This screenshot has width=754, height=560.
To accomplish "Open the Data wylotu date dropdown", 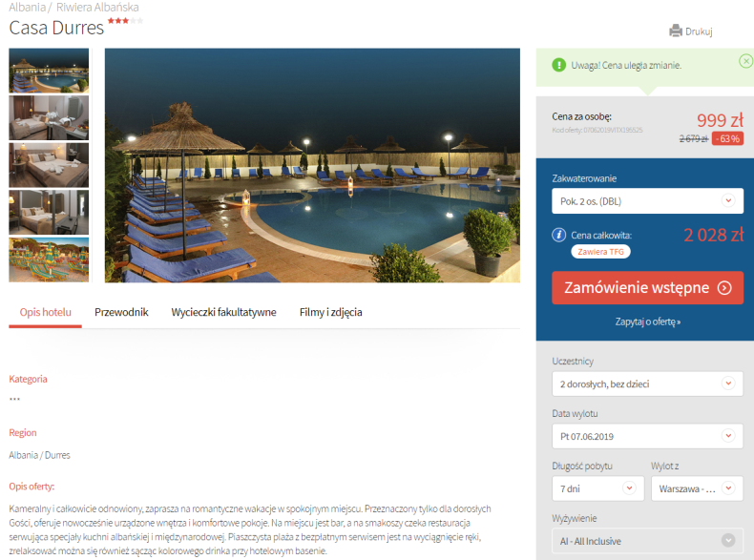I will tap(647, 436).
